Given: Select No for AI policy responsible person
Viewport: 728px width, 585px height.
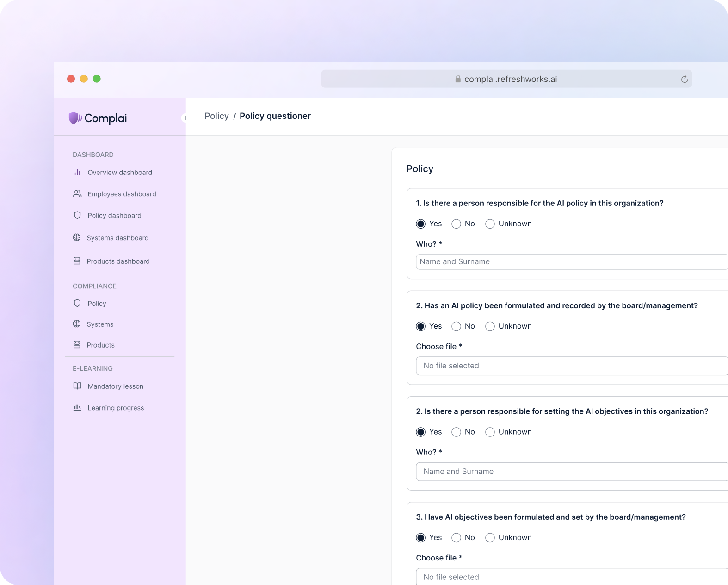Looking at the screenshot, I should [456, 224].
